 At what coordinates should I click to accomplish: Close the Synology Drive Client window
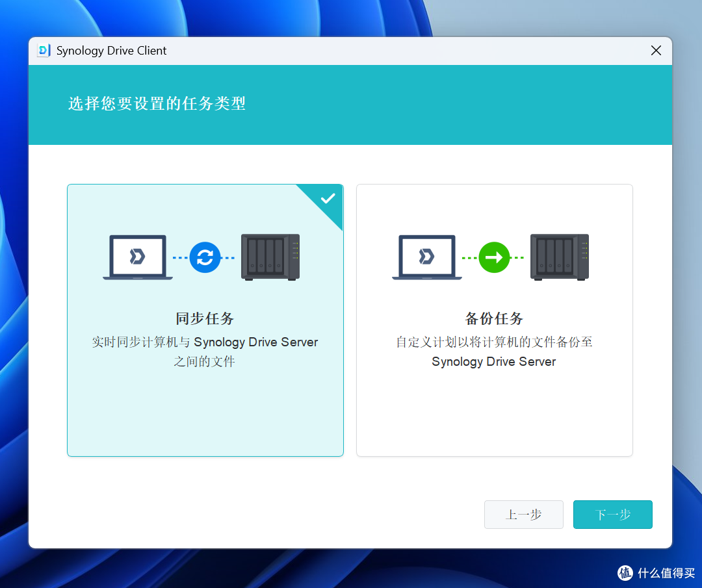pyautogui.click(x=656, y=51)
